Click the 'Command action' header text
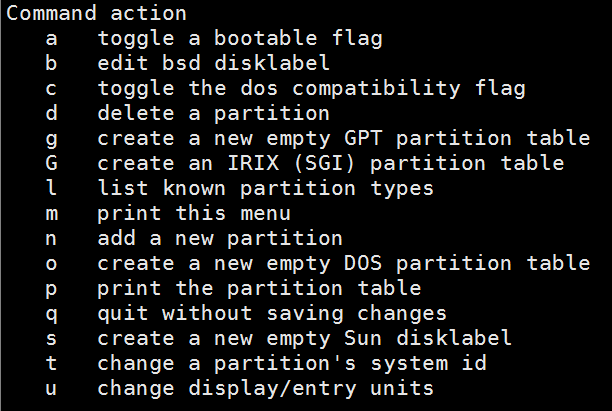This screenshot has height=411, width=612. click(96, 14)
